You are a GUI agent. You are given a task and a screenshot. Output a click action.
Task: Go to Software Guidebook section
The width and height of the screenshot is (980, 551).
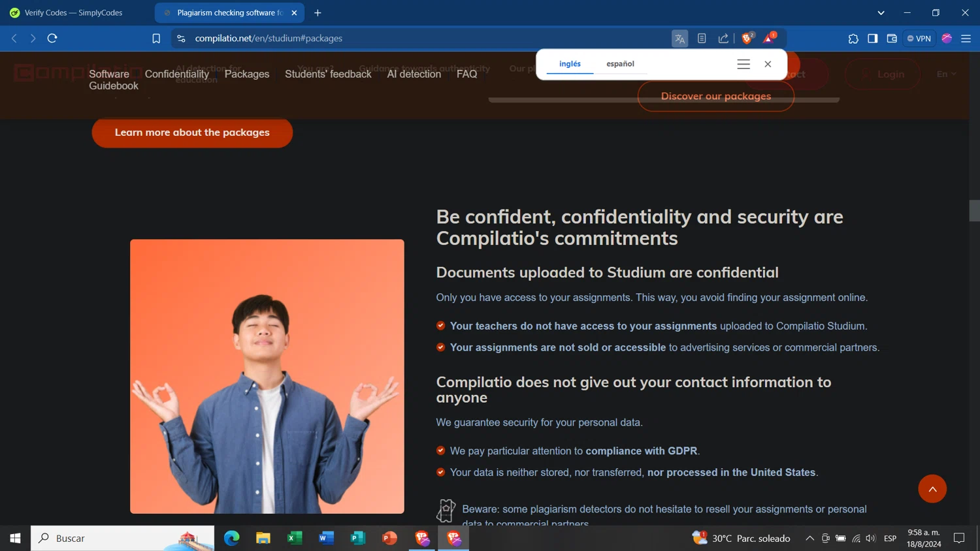pos(114,80)
